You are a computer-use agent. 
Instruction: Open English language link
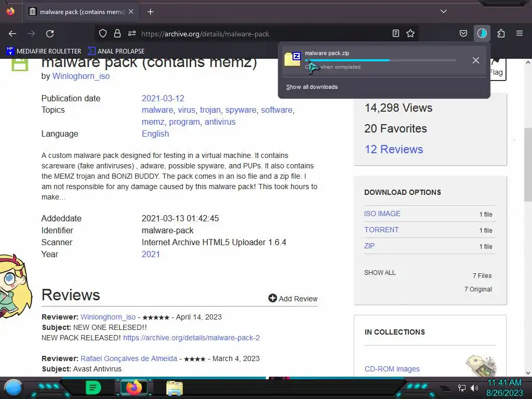pyautogui.click(x=155, y=134)
